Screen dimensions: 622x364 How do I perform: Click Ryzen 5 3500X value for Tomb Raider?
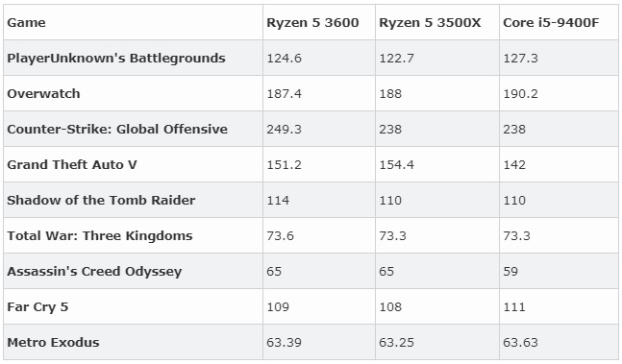pos(390,201)
